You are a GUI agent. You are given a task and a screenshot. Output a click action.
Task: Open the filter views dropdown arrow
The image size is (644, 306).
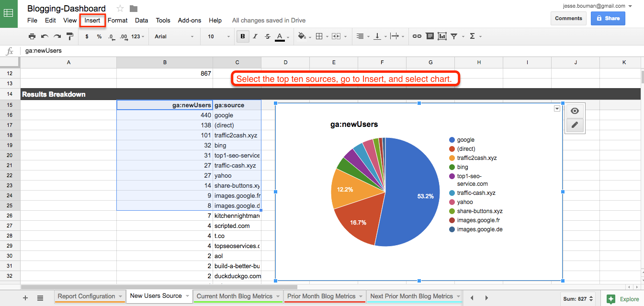pyautogui.click(x=462, y=36)
